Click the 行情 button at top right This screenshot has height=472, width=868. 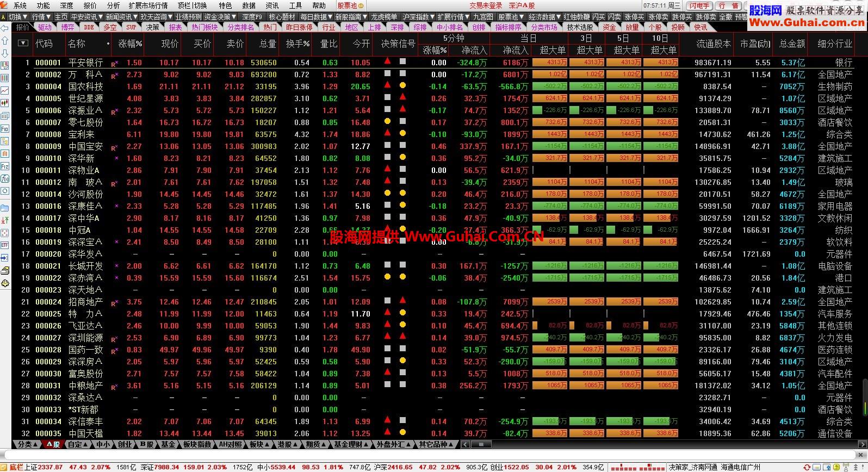(x=729, y=5)
